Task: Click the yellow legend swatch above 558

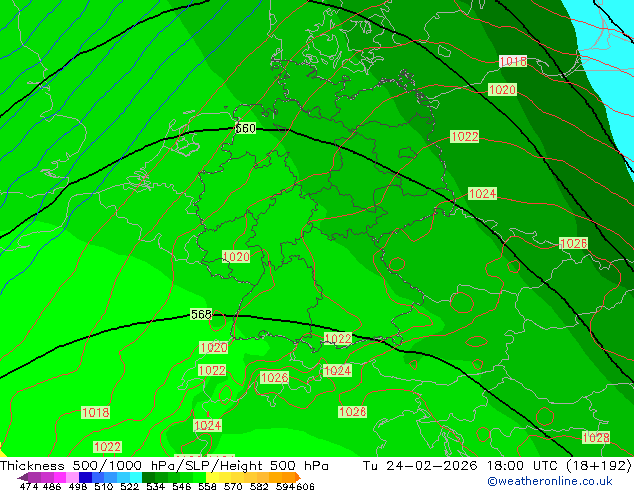Action: 212,477
